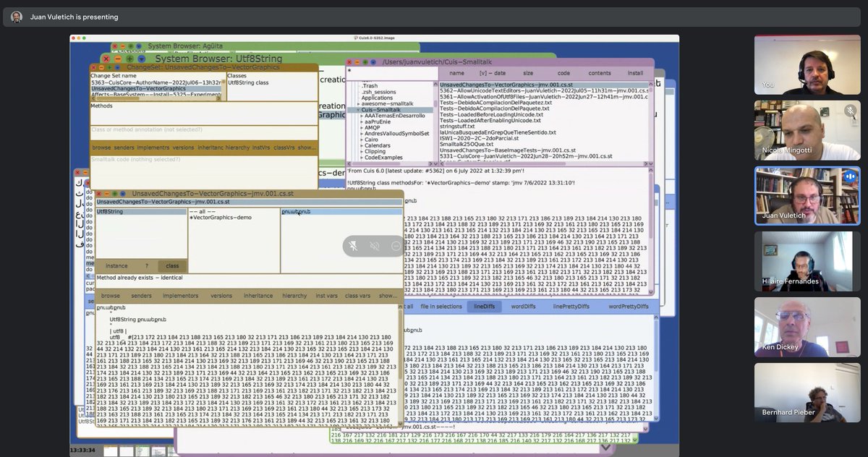868x457 pixels.
Task: Select change set '5363-CuisCore-AuthorName-2022Jul06'
Action: [x=157, y=82]
